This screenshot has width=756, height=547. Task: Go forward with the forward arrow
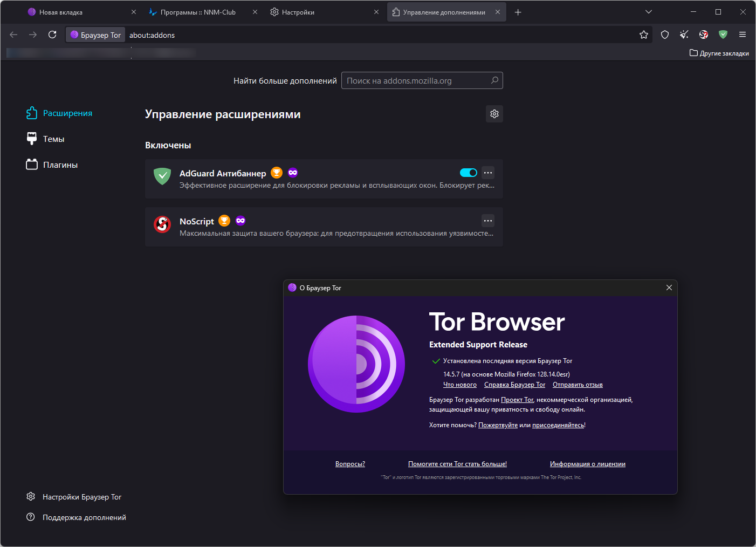(33, 35)
